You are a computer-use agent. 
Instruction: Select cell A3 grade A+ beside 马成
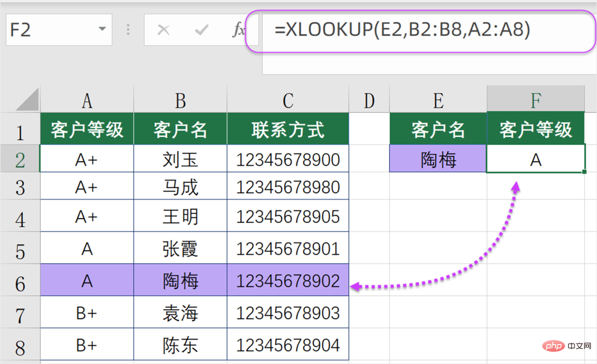(x=87, y=186)
